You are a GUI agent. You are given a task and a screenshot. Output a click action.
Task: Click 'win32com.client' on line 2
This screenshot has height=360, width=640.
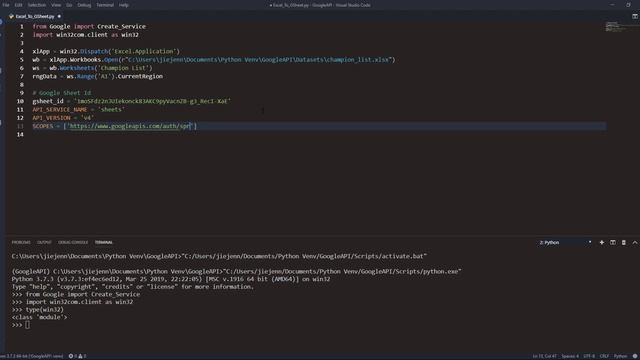82,35
